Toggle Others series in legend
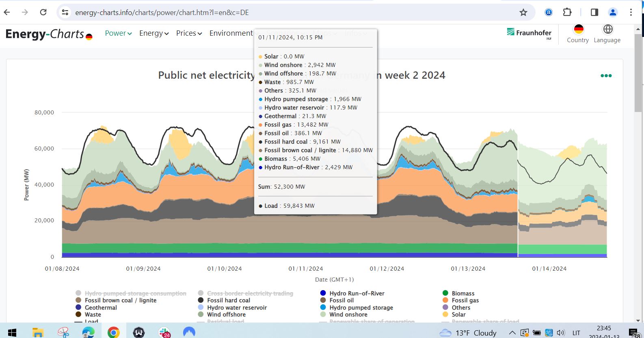This screenshot has height=338, width=644. point(456,308)
